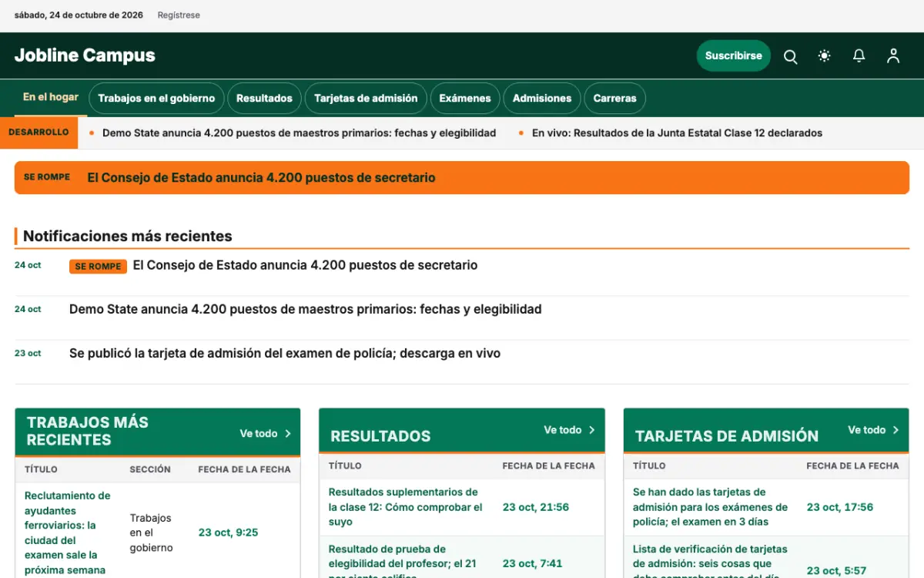
Task: Click Trabajos en el gobierno section cell
Action: coord(151,533)
